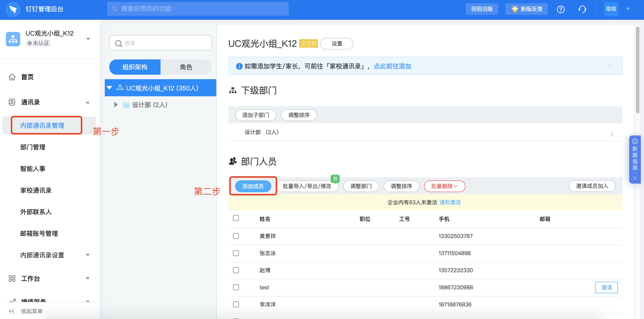Screen dimensions: 644x319
Task: Click the 新版指南 info icon
Action: pos(635,141)
